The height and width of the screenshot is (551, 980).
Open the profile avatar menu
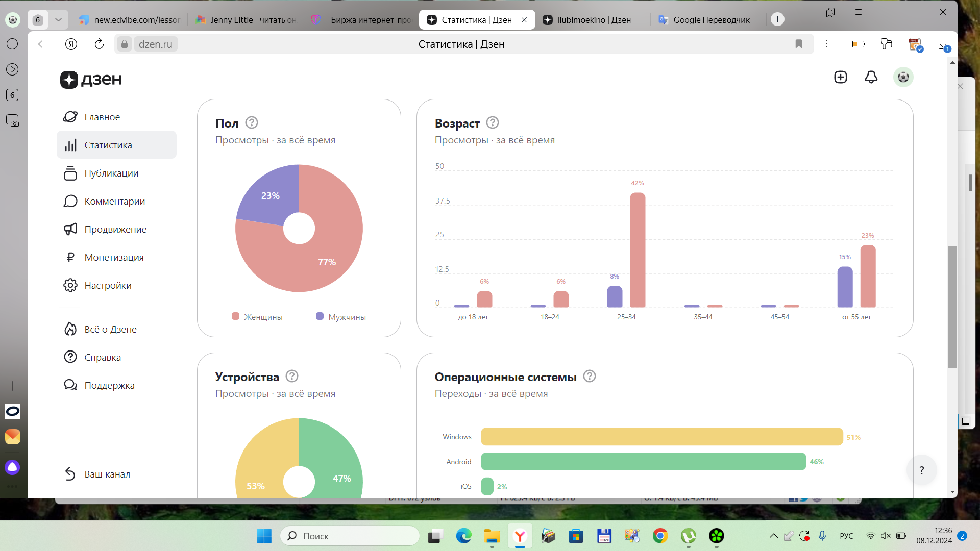pyautogui.click(x=903, y=77)
